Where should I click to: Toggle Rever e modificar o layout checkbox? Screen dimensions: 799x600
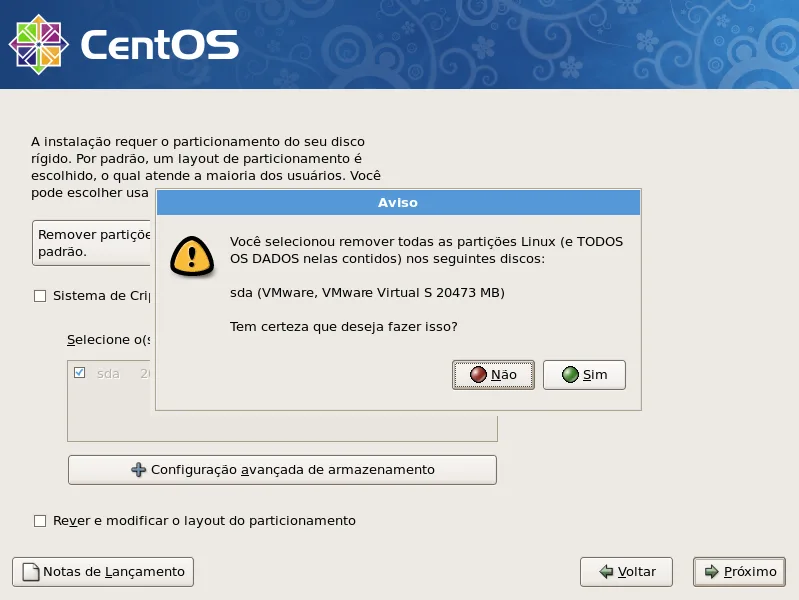tap(40, 520)
